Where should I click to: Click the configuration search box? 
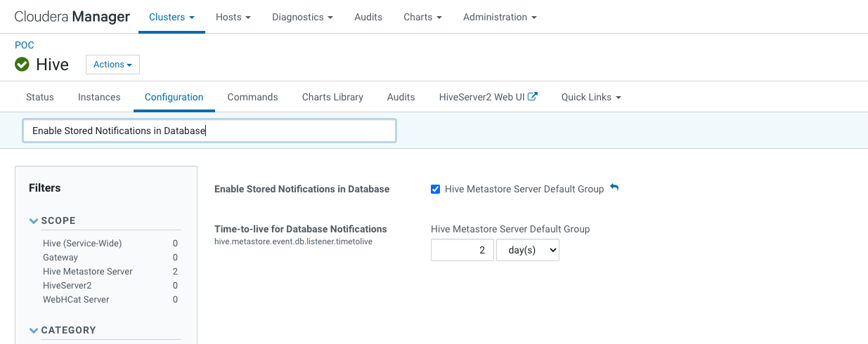tap(209, 131)
